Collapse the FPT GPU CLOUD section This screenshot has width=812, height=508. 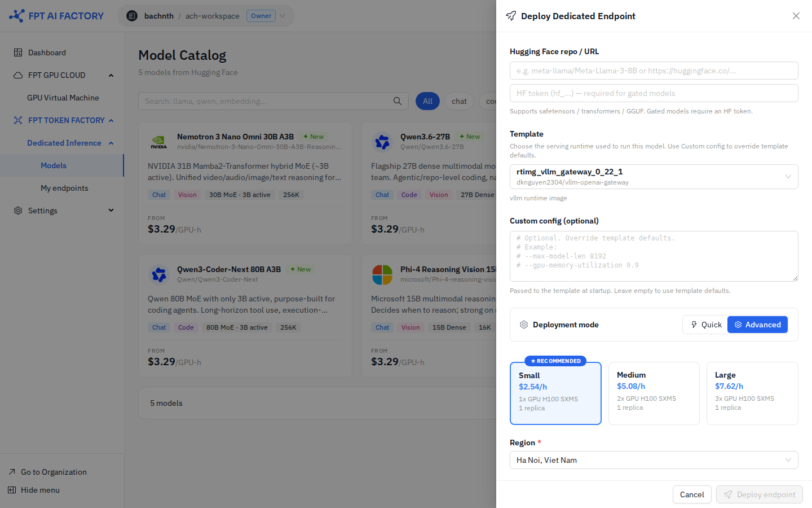tap(111, 75)
